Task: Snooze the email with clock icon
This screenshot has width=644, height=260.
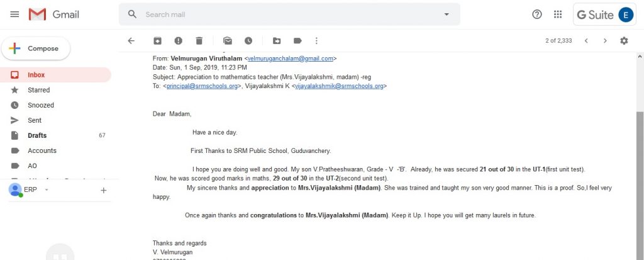Action: (x=248, y=41)
